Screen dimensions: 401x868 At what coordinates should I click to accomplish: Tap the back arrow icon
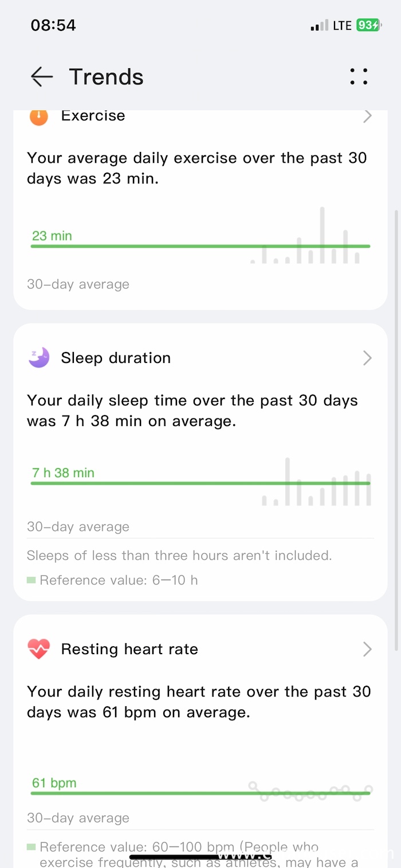(42, 77)
